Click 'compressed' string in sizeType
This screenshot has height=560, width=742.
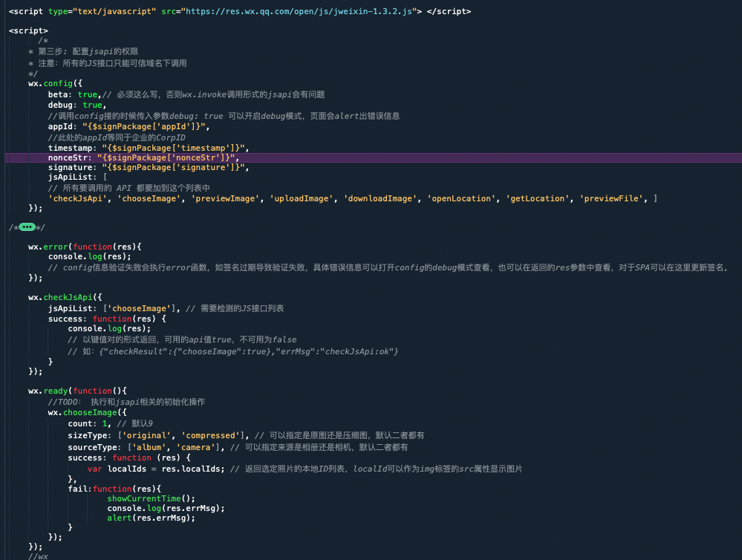pyautogui.click(x=211, y=435)
